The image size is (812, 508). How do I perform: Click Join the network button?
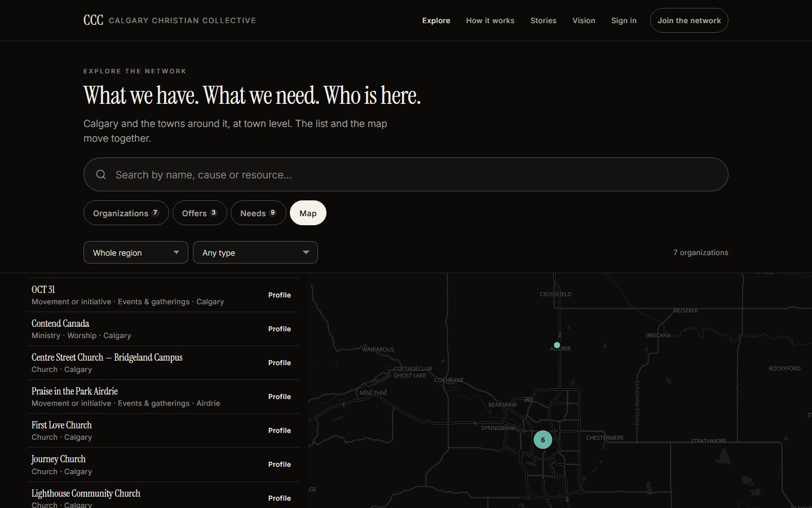[689, 20]
